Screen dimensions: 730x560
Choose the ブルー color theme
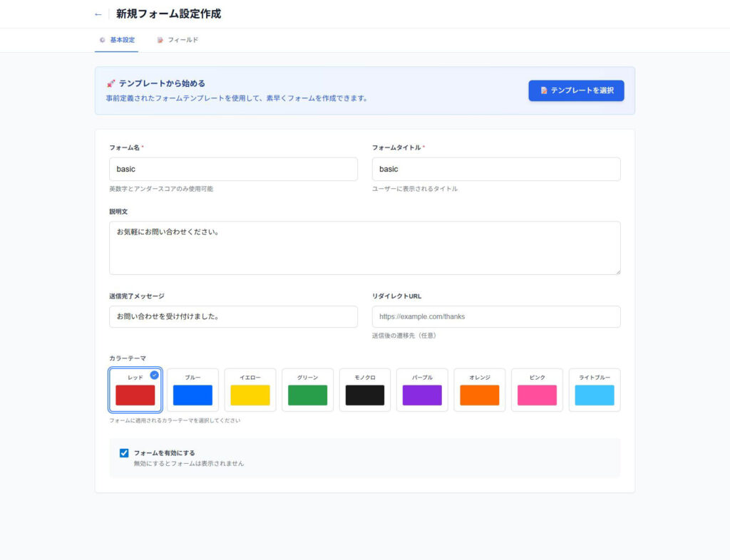192,390
